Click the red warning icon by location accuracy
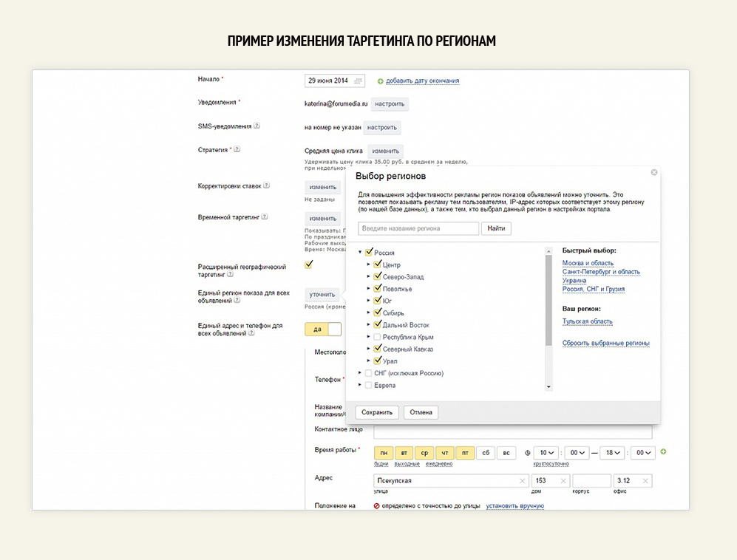737x560 pixels. pos(376,506)
